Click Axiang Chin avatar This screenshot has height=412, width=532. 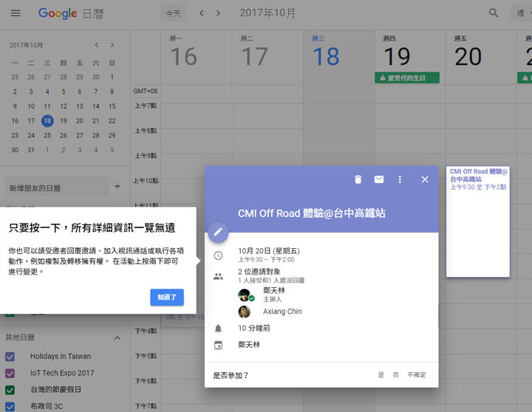(245, 312)
